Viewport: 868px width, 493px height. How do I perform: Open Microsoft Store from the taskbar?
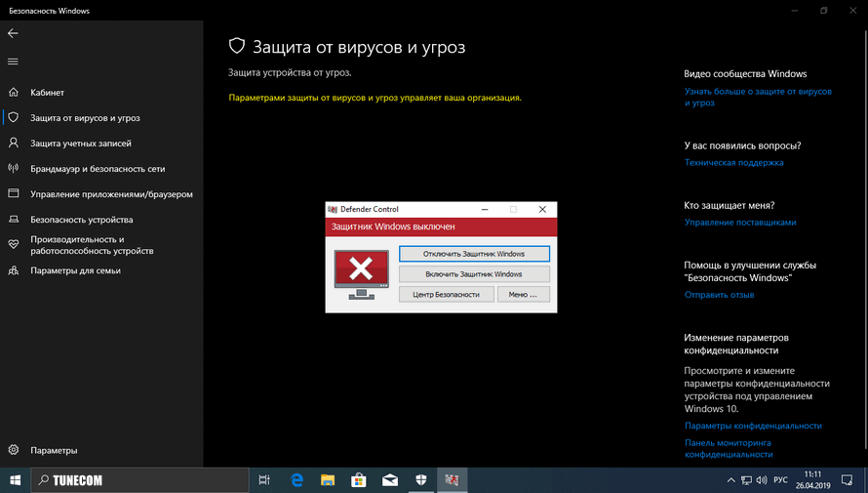coord(359,480)
